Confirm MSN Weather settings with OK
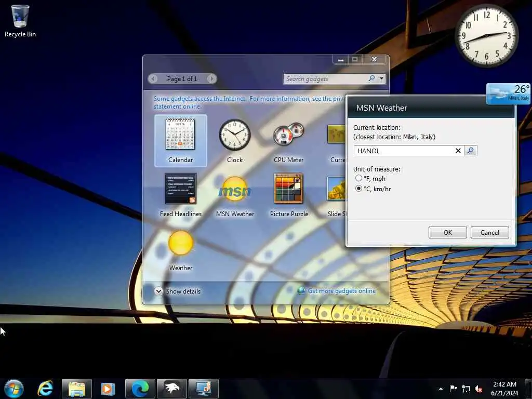Screen dimensions: 532x399 (x=447, y=232)
